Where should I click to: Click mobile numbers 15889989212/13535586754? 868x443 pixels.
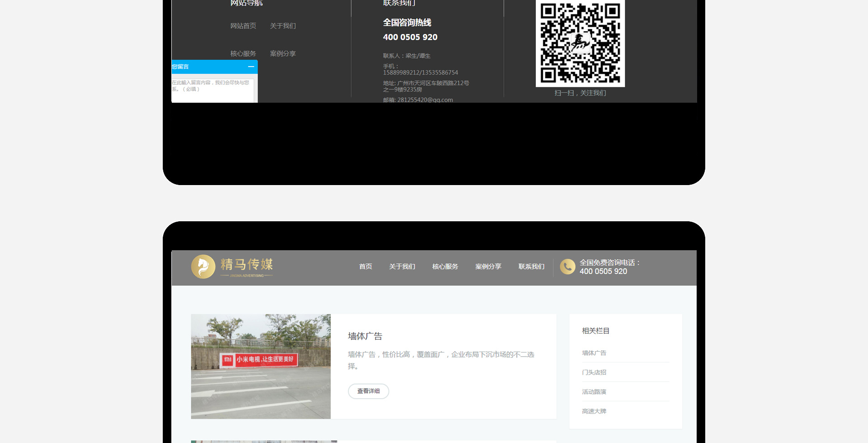tap(420, 72)
